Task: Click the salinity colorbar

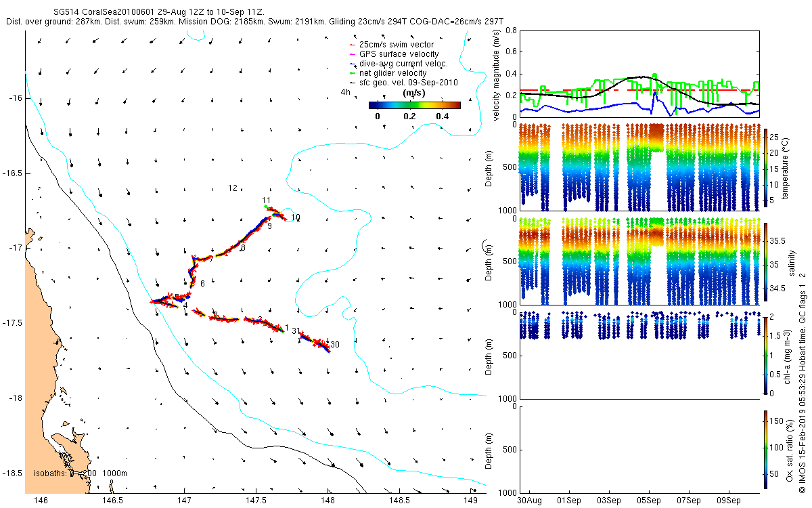Action: click(766, 262)
